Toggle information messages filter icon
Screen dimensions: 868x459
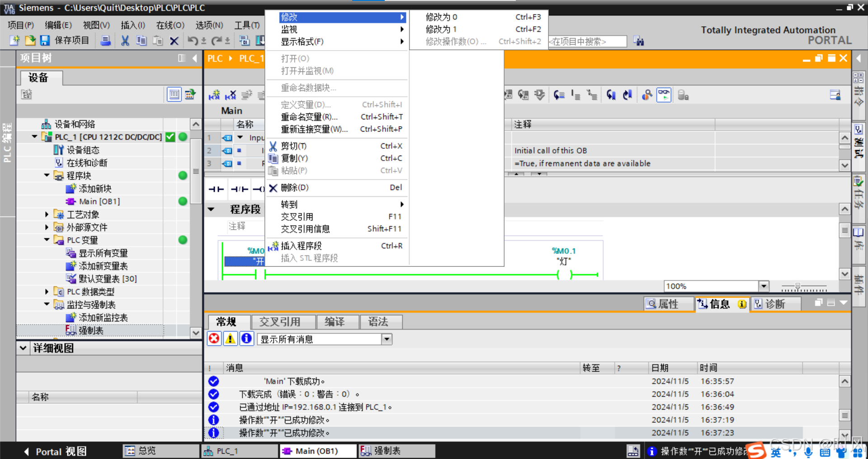pyautogui.click(x=246, y=339)
